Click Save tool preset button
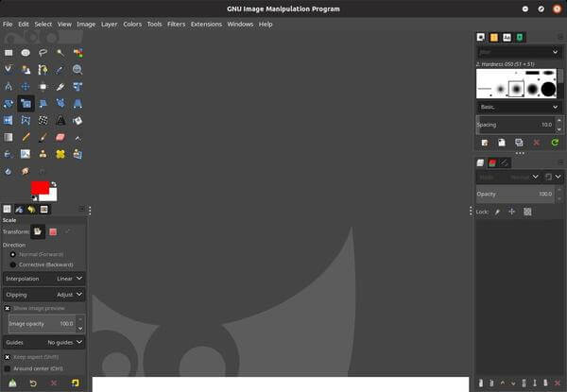 coord(12,383)
